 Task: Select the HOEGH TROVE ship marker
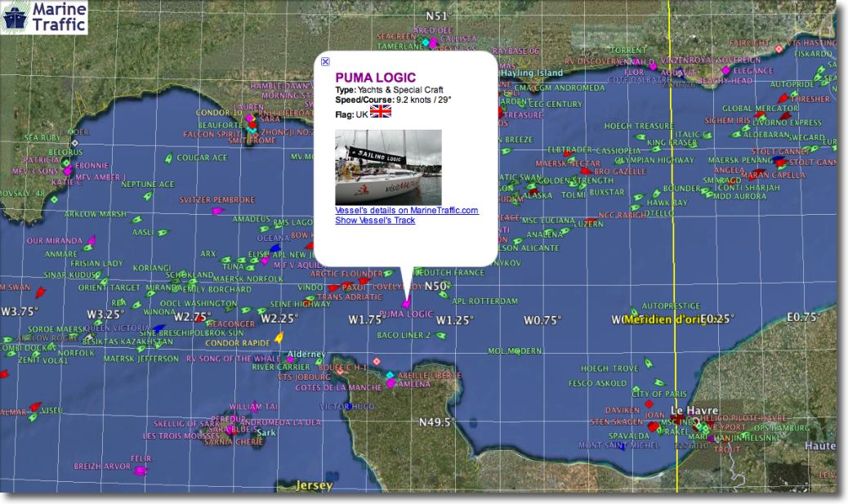pos(649,363)
